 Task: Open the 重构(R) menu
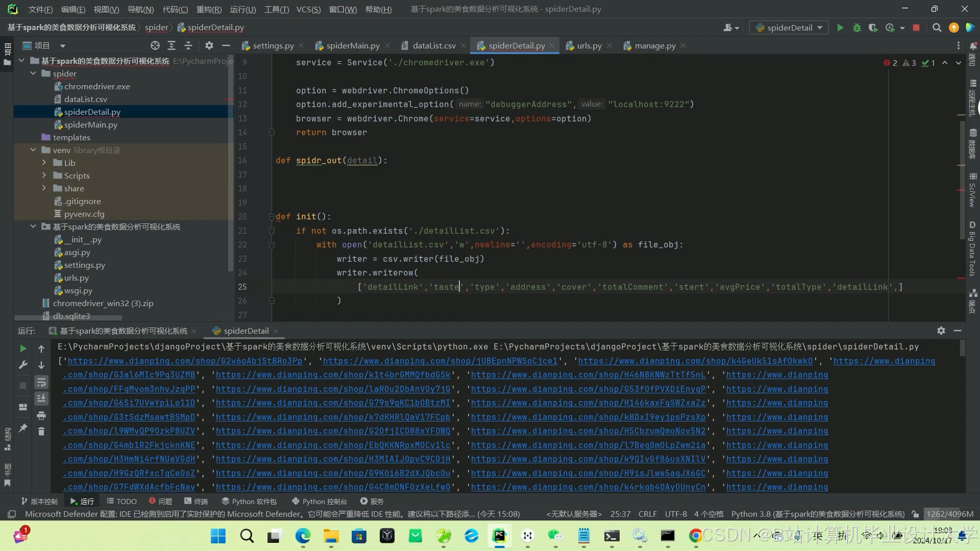209,9
